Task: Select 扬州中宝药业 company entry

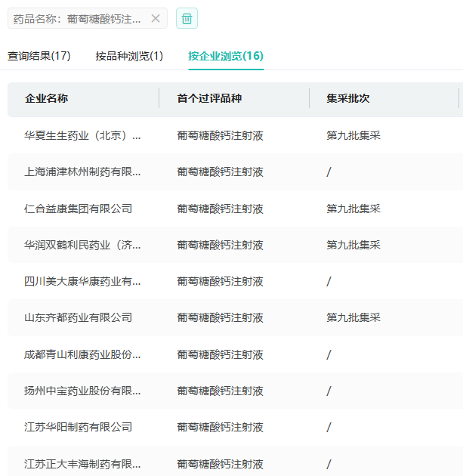Action: click(x=82, y=391)
